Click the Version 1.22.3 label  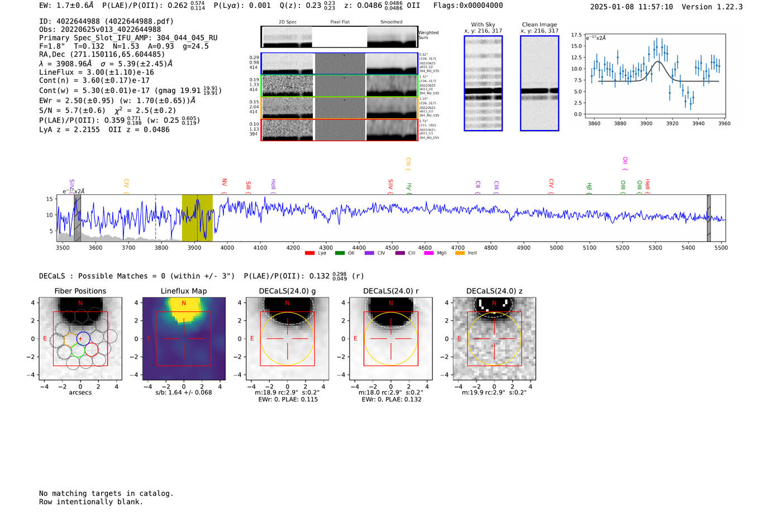712,7
